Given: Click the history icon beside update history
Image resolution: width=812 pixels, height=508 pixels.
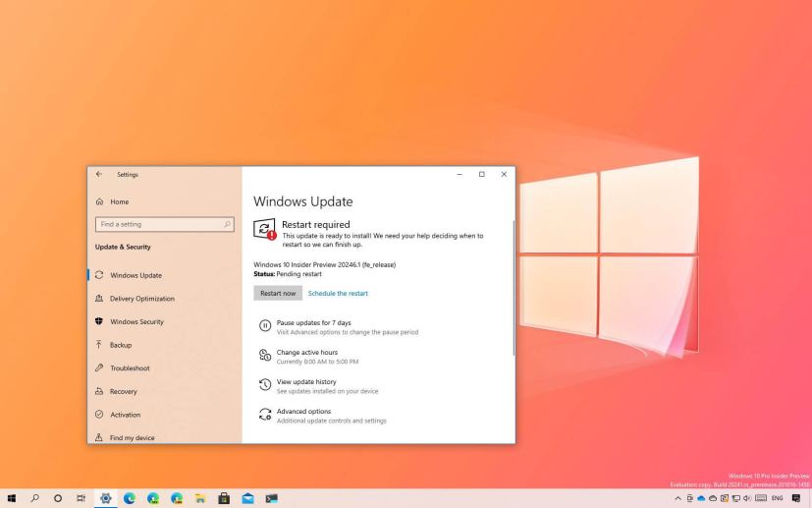Looking at the screenshot, I should [265, 384].
